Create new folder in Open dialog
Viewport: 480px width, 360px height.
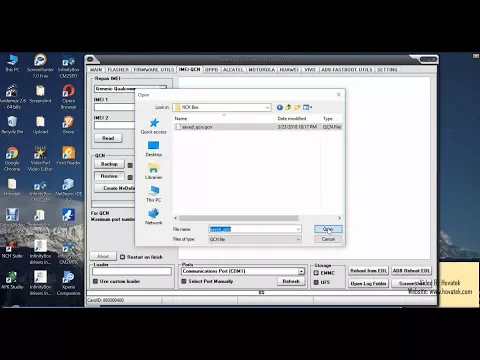297,107
